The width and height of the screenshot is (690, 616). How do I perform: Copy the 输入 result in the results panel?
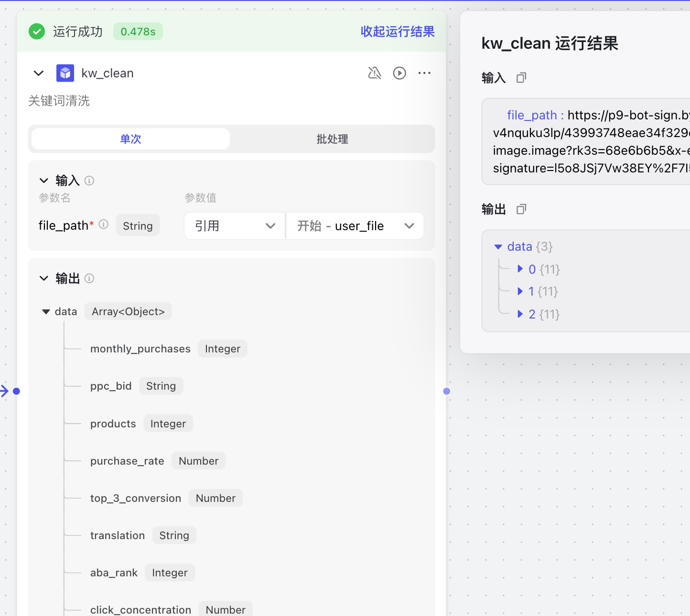(521, 77)
